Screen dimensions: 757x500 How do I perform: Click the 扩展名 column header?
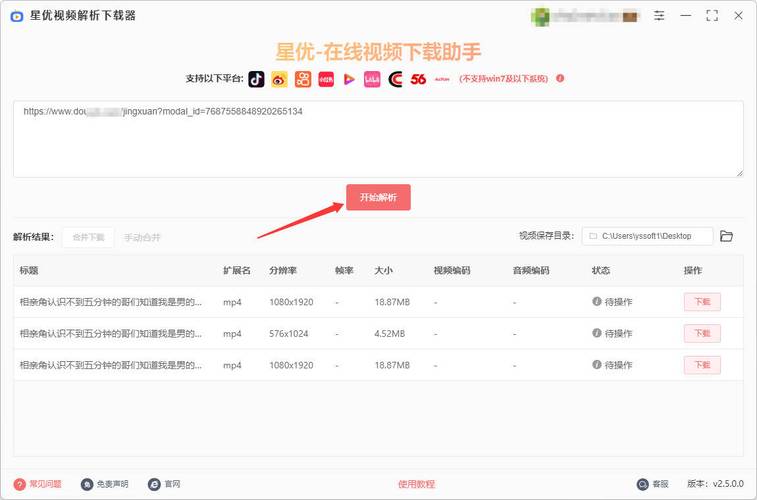pyautogui.click(x=237, y=270)
